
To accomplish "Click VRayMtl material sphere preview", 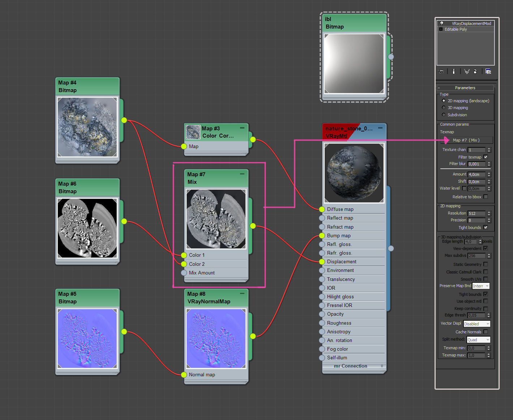I will (x=354, y=173).
